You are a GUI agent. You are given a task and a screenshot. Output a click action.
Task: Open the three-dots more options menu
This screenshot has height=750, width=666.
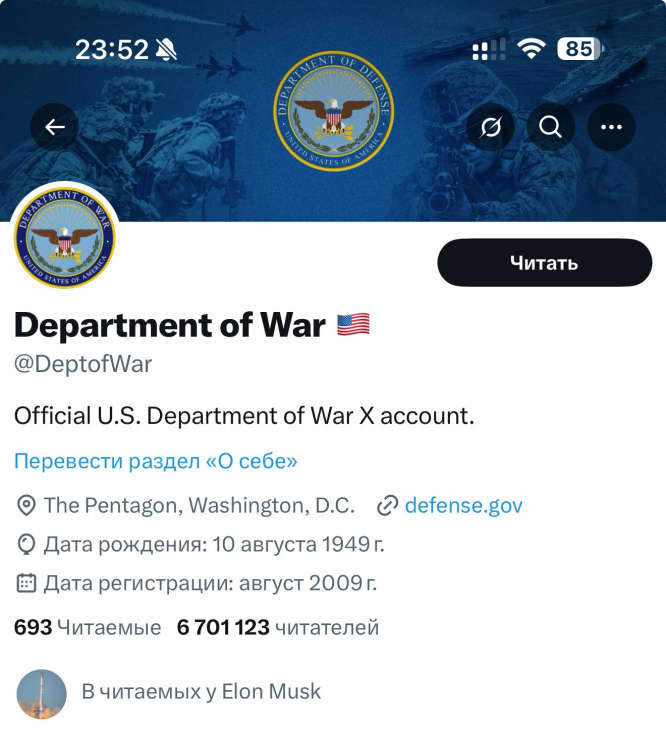click(x=611, y=127)
